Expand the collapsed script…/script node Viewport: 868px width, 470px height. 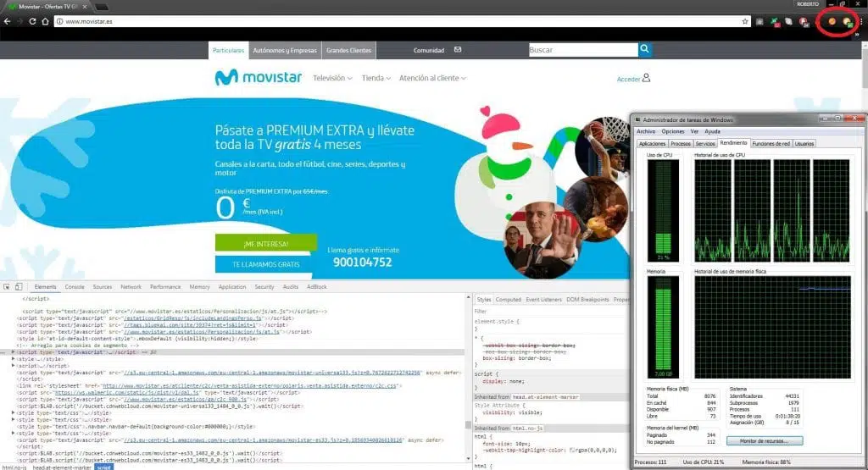pyautogui.click(x=14, y=366)
